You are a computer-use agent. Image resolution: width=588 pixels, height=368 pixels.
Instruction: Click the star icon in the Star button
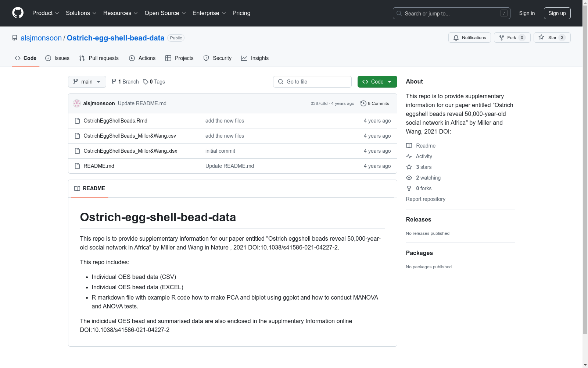click(541, 37)
